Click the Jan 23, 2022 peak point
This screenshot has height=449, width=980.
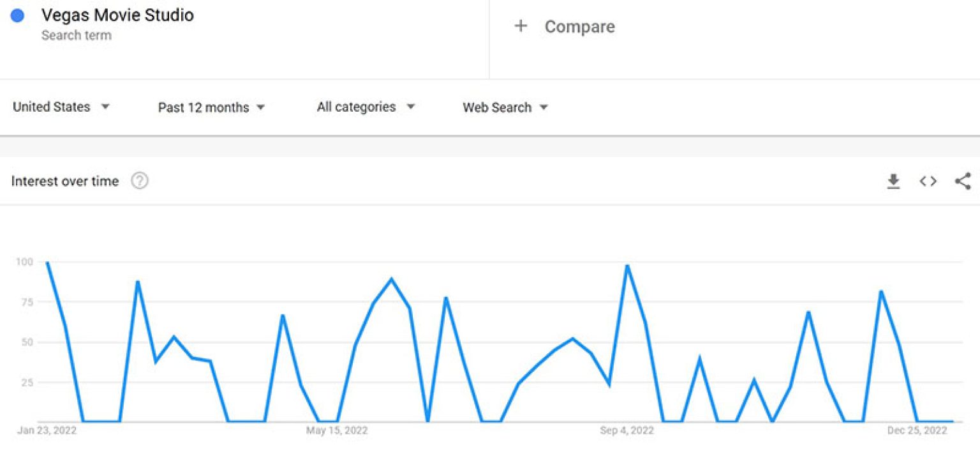pos(47,263)
